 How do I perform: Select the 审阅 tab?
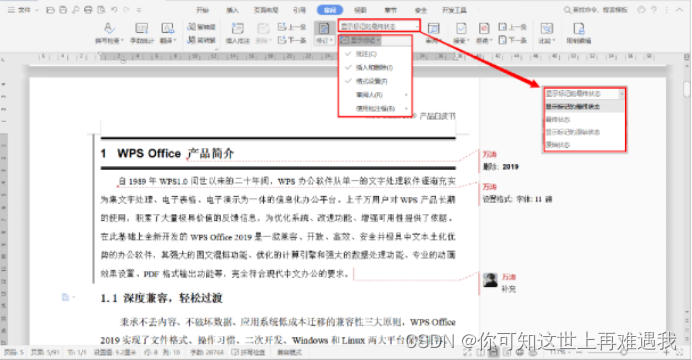tap(330, 10)
